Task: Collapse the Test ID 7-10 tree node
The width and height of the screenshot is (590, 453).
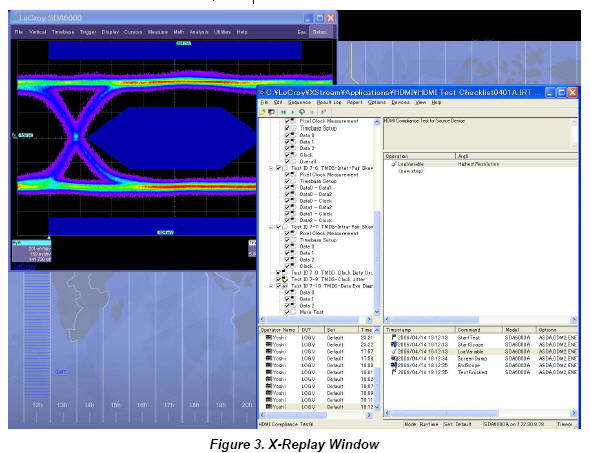Action: (271, 286)
